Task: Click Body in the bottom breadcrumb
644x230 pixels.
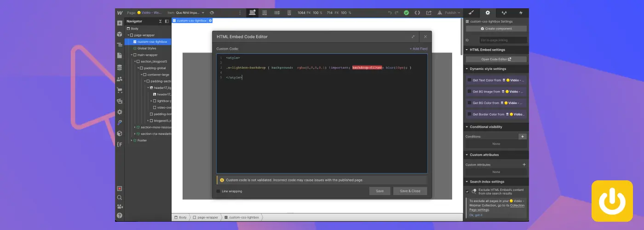Action: pyautogui.click(x=180, y=217)
